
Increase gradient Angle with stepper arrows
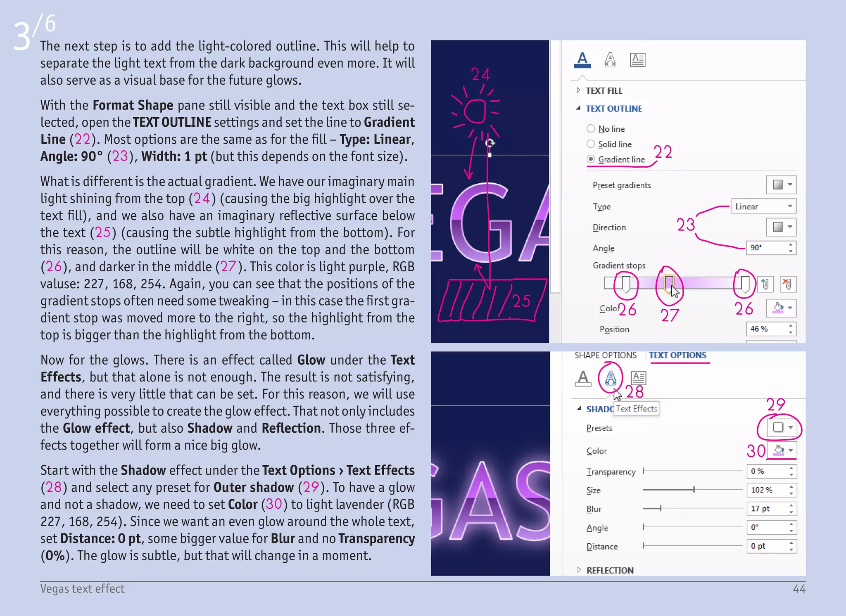tap(791, 244)
